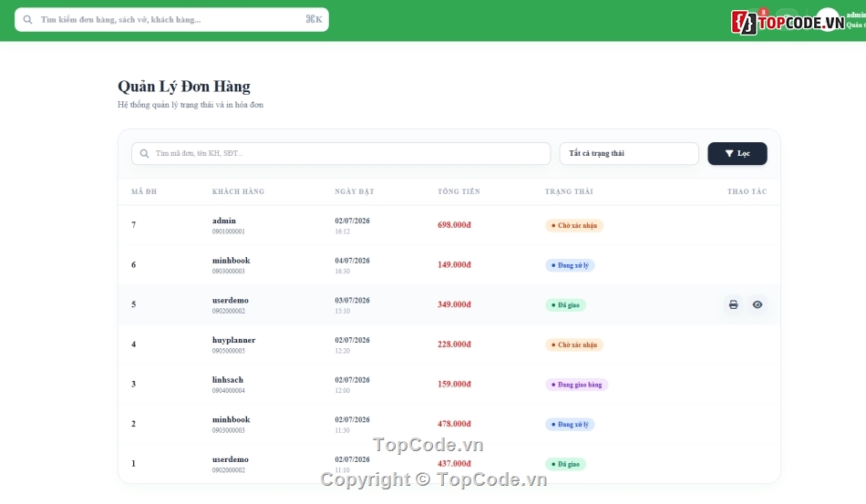Click the 'MÃ ĐH' column header

coord(144,191)
